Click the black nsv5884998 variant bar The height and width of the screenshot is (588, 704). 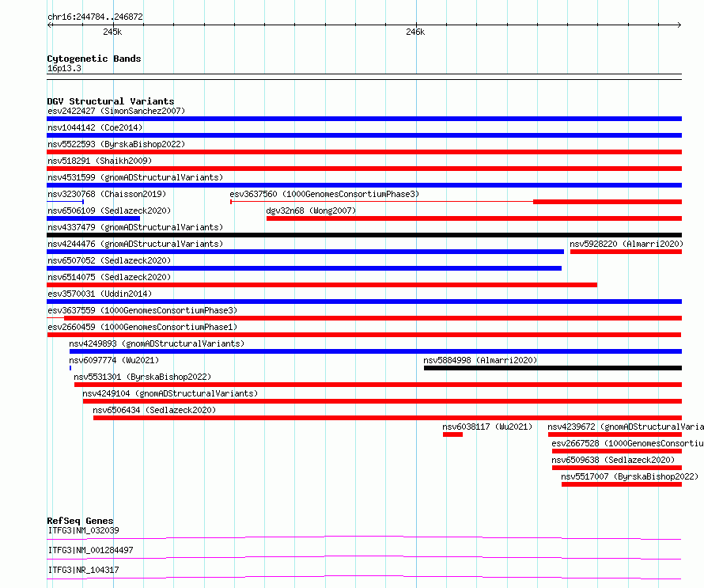[553, 368]
